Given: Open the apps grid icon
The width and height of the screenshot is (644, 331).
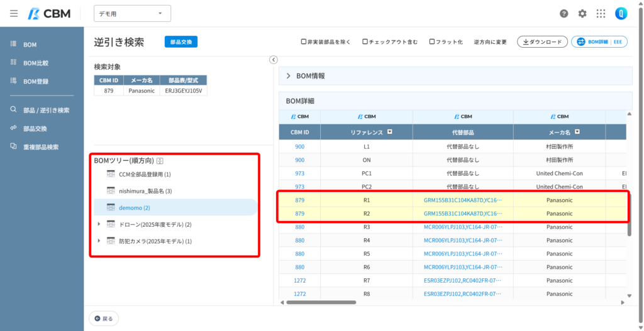Looking at the screenshot, I should coord(601,14).
